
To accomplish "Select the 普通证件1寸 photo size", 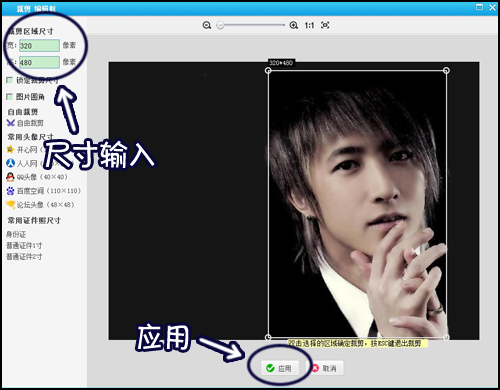I will click(x=24, y=246).
